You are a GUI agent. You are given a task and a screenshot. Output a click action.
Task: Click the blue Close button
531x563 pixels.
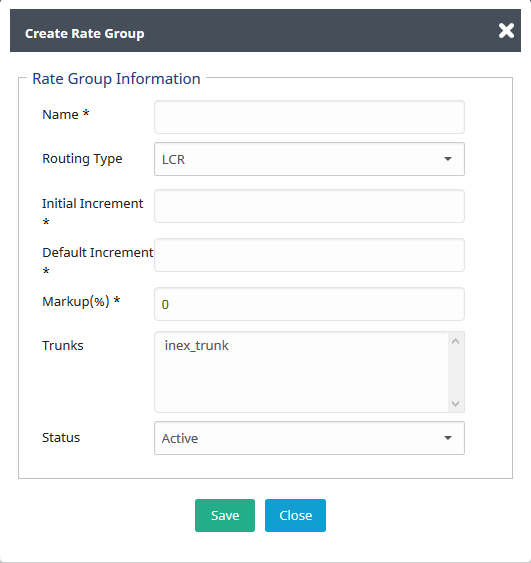[295, 515]
